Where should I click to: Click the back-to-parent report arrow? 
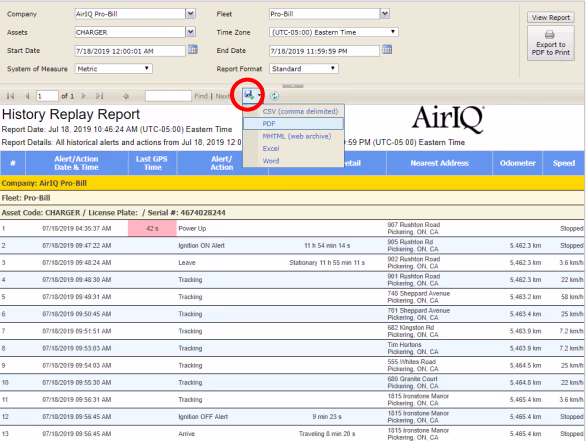pos(126,96)
